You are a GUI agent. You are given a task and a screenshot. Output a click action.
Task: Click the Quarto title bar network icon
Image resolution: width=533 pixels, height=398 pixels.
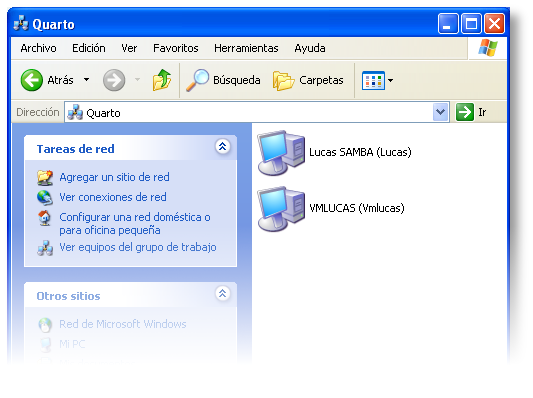[x=21, y=23]
